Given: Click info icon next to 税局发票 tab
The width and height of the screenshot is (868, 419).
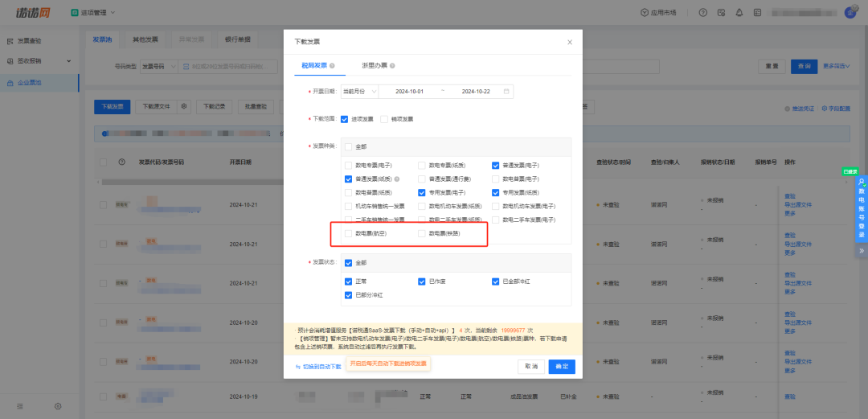Looking at the screenshot, I should (x=332, y=65).
